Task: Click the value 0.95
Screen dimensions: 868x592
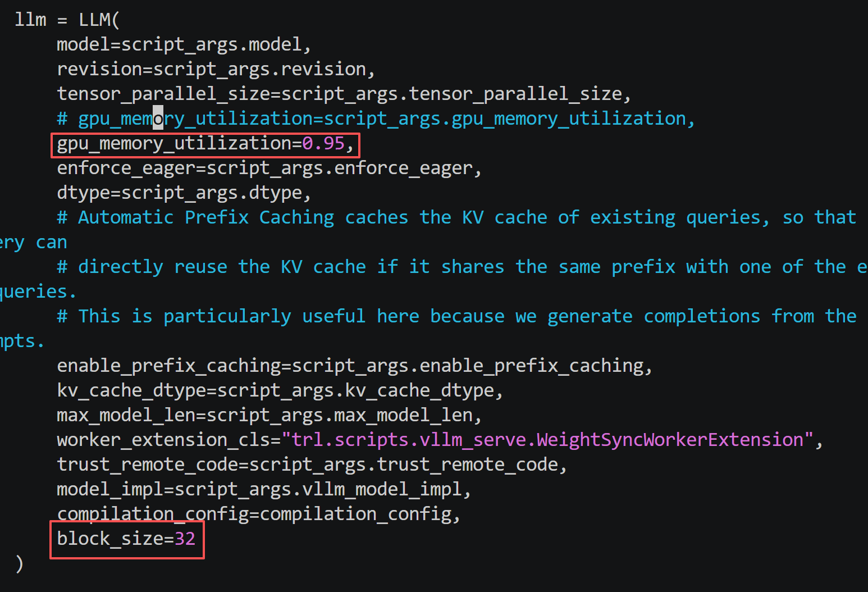Action: coord(323,143)
